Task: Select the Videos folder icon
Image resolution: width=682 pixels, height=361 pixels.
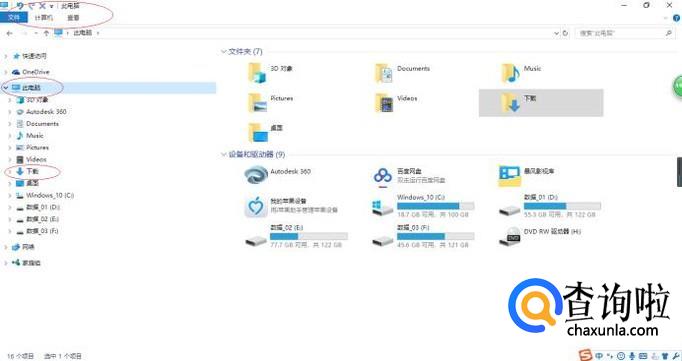Action: tap(384, 103)
